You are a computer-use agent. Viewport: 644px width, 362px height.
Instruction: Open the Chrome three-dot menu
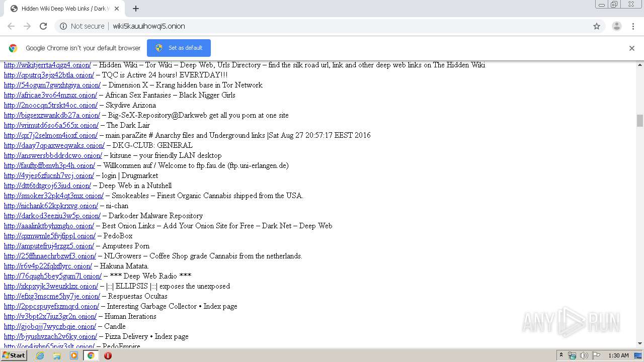pos(633,26)
